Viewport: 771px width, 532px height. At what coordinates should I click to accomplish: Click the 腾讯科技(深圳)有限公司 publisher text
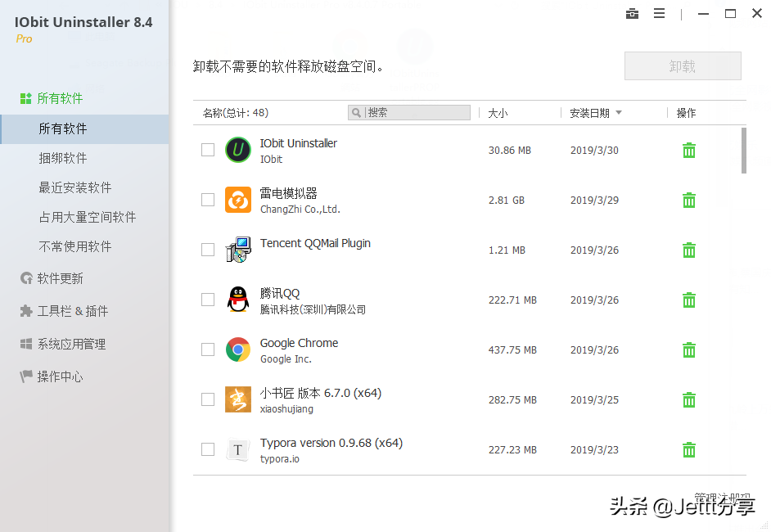313,309
